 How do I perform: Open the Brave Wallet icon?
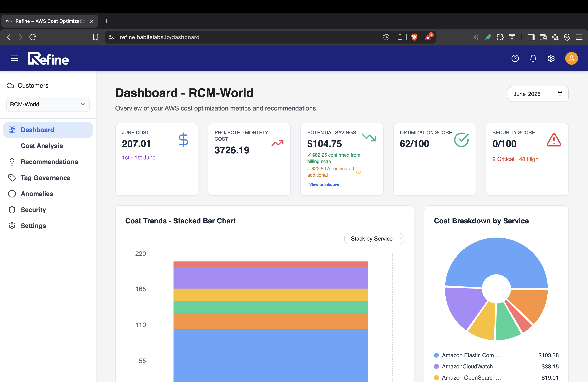(543, 37)
